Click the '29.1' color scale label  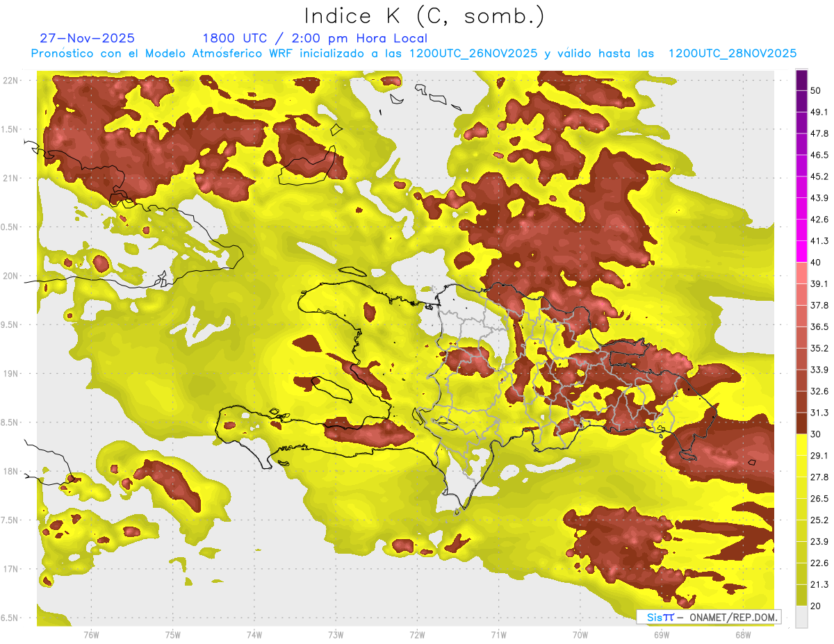point(819,455)
